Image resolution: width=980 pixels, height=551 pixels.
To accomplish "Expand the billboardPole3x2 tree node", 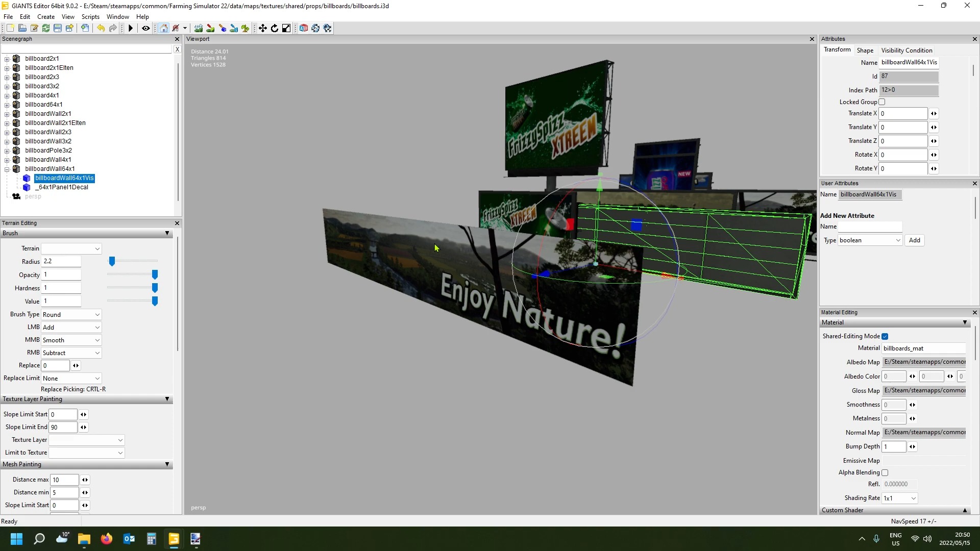I will 7,151.
